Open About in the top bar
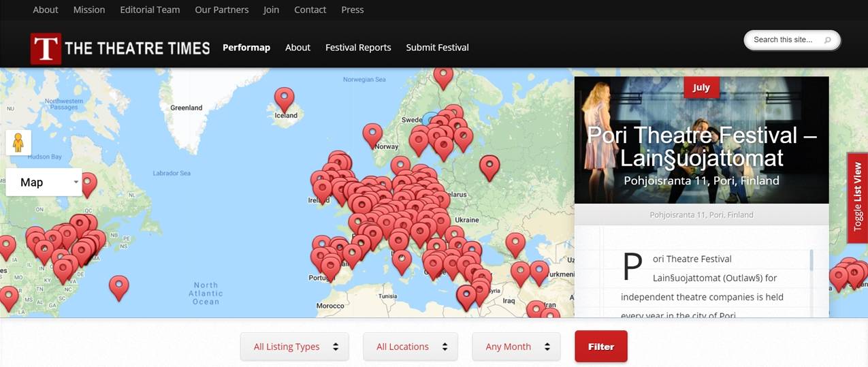868x367 pixels. (46, 10)
